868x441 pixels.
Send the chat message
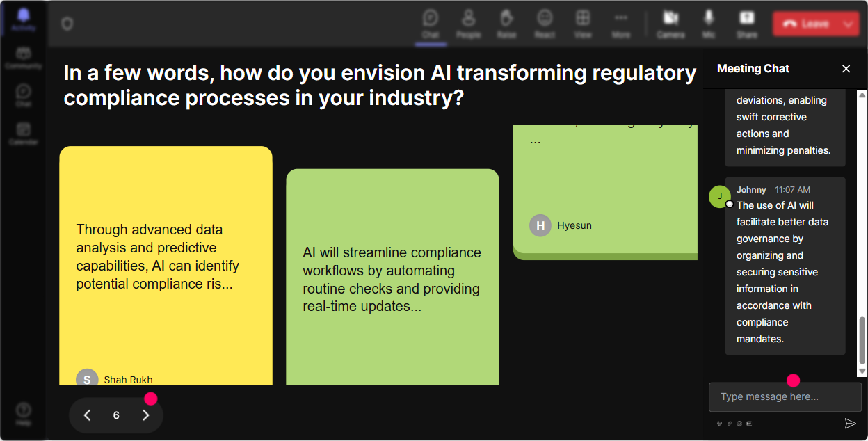pyautogui.click(x=850, y=423)
